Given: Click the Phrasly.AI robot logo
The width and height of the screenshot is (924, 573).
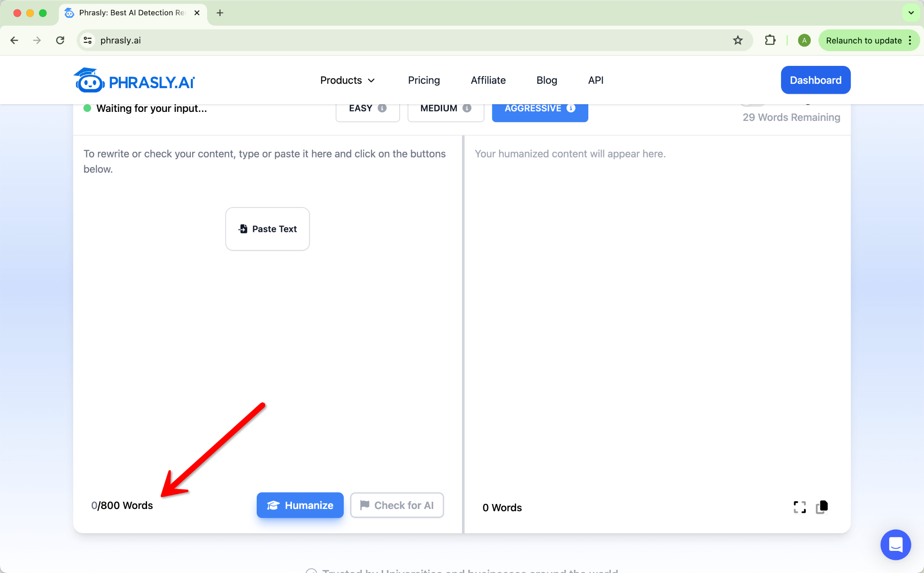Looking at the screenshot, I should coord(134,80).
